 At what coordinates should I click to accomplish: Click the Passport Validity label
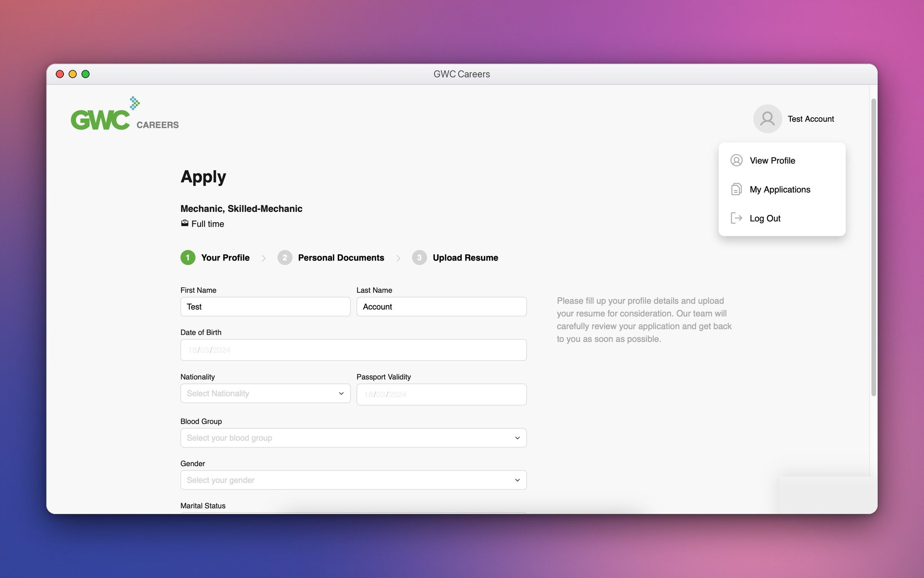click(x=383, y=377)
